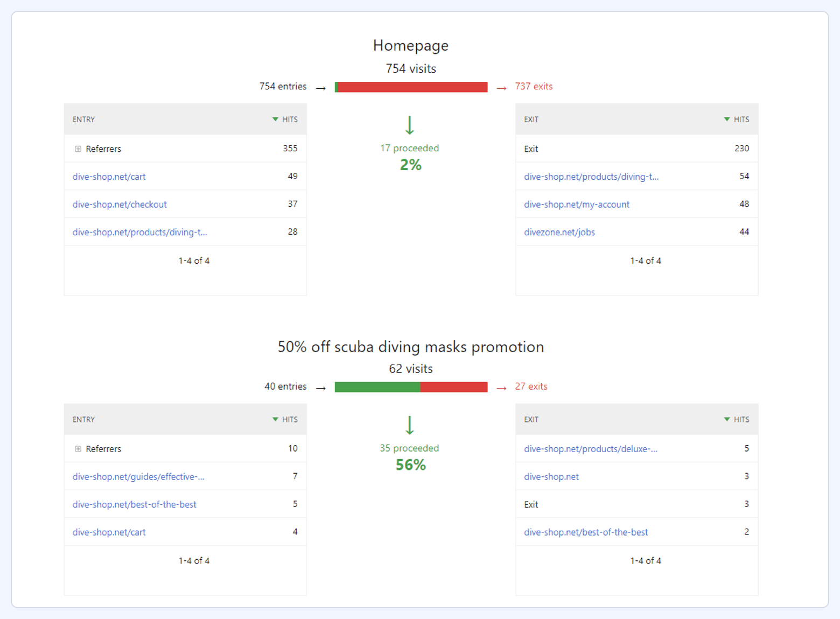Open the dive-shop.net/checkout entry link
The height and width of the screenshot is (619, 840).
[120, 204]
